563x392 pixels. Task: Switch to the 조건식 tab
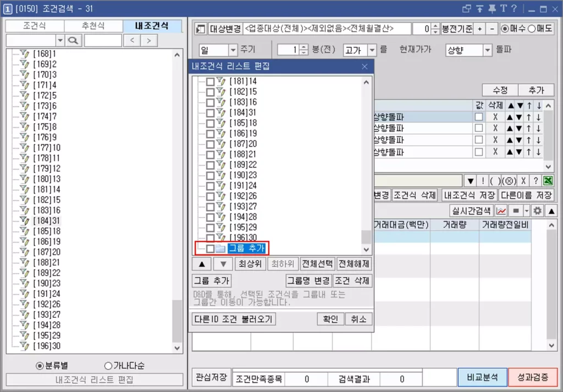(35, 26)
